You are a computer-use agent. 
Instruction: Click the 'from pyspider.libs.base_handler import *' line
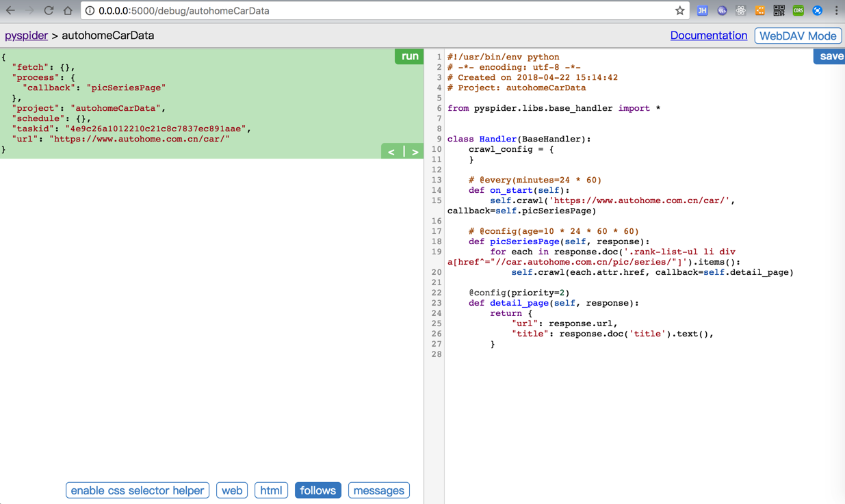pos(554,108)
